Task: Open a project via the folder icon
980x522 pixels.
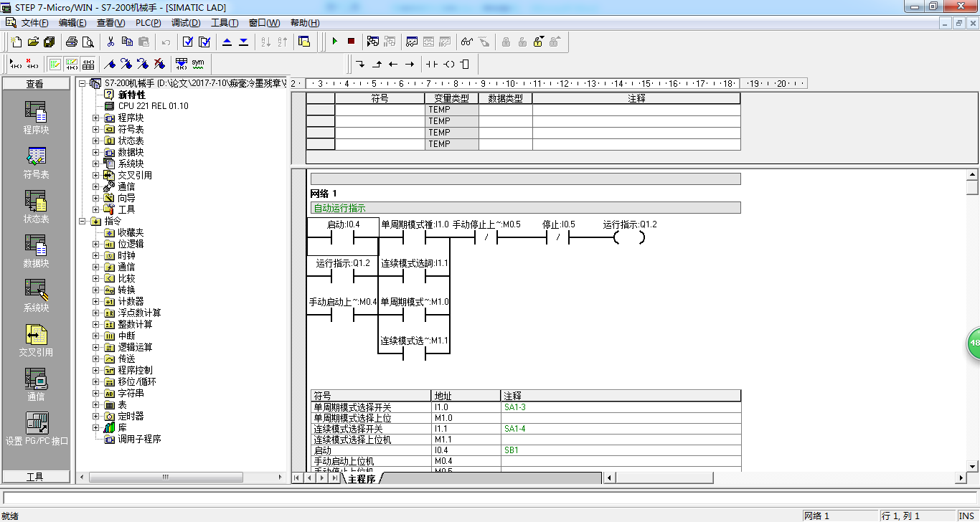Action: point(33,42)
